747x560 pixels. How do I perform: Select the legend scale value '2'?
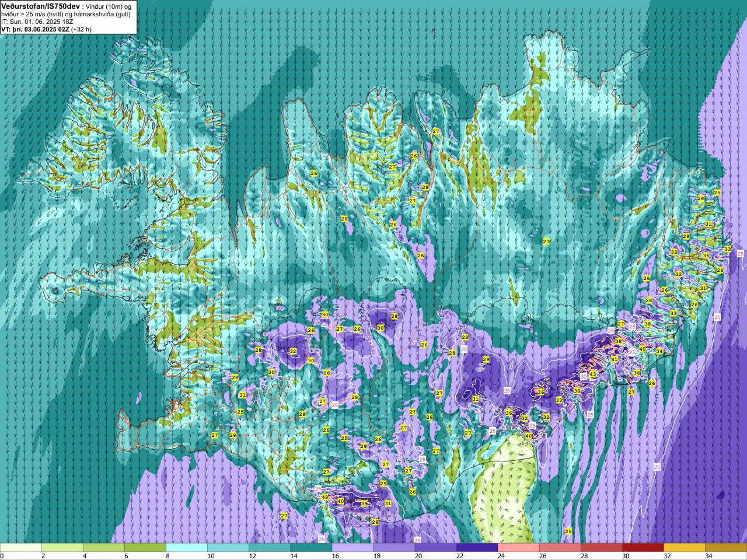tap(42, 556)
